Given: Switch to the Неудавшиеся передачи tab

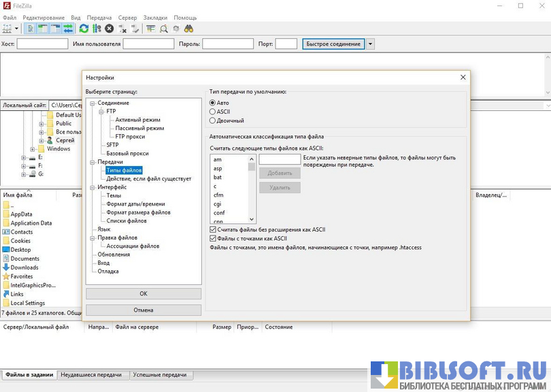Looking at the screenshot, I should [x=91, y=375].
